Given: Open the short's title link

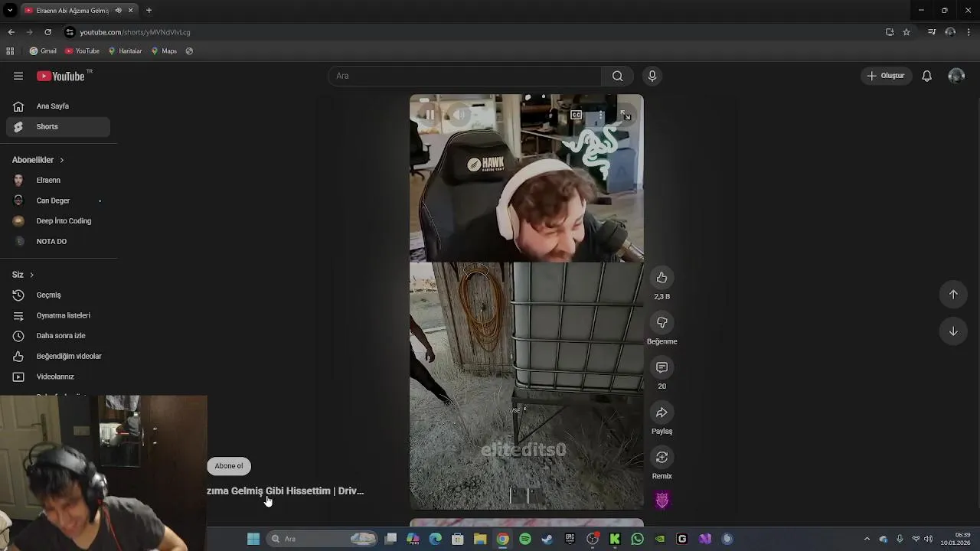Looking at the screenshot, I should (x=285, y=491).
